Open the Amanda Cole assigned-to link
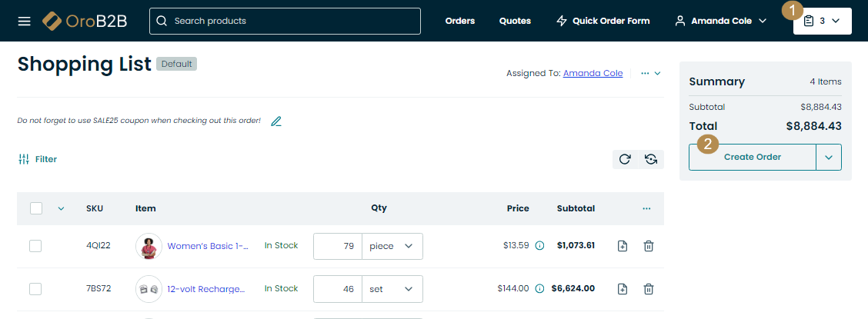The width and height of the screenshot is (868, 319). click(593, 73)
